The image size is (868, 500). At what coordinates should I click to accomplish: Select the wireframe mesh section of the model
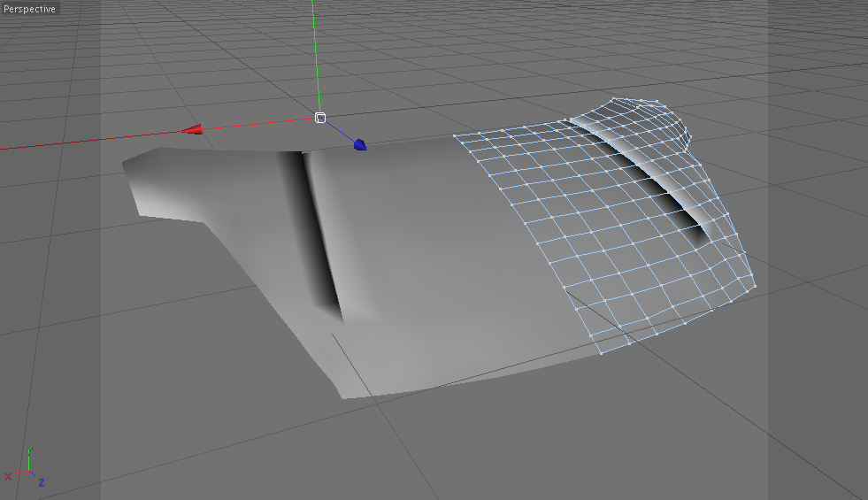606,224
